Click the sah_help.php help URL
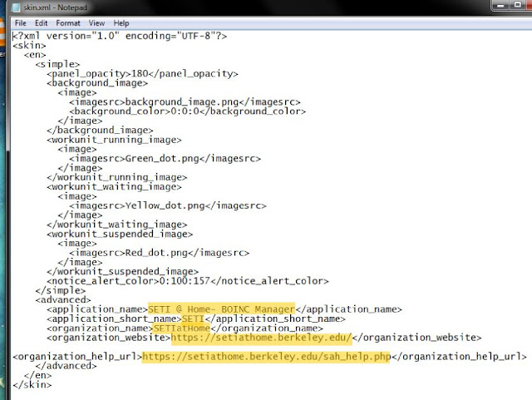This screenshot has height=400, width=532. (x=266, y=357)
